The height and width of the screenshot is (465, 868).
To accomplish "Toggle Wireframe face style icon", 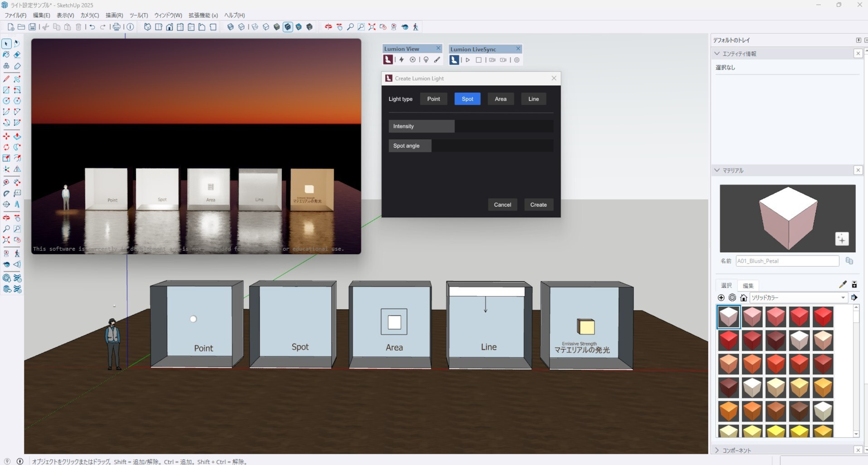I will (255, 27).
